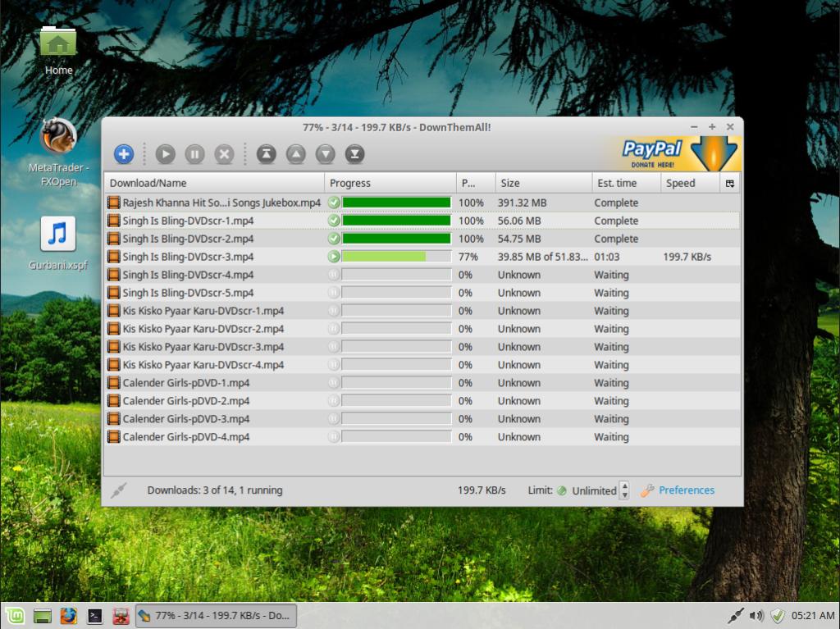Select Calender Girls-pDVD-1.mp4 in the list

click(186, 383)
